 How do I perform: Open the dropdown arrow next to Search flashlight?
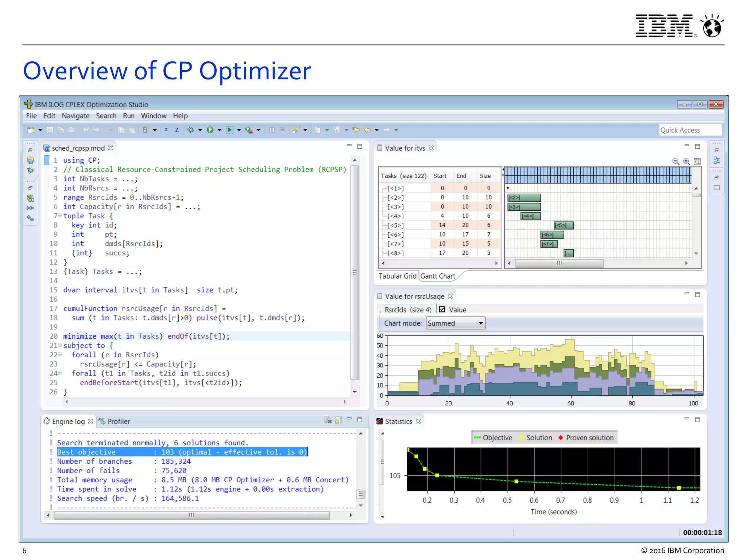pos(305,130)
